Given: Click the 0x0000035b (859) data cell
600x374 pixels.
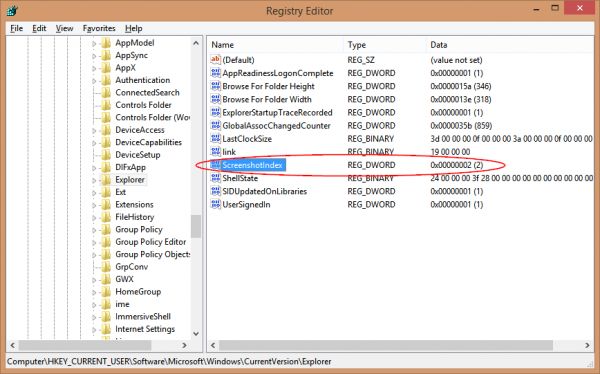Looking at the screenshot, I should coord(461,126).
